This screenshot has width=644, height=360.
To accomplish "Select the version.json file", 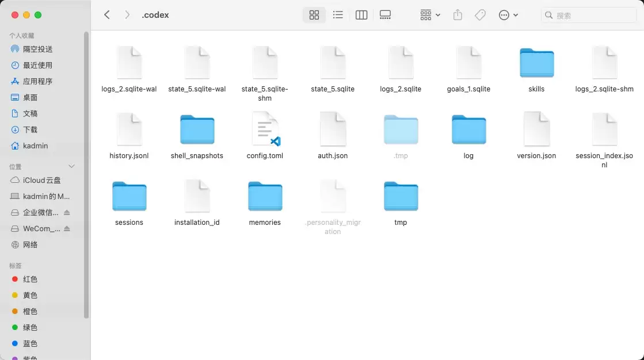I will point(536,136).
